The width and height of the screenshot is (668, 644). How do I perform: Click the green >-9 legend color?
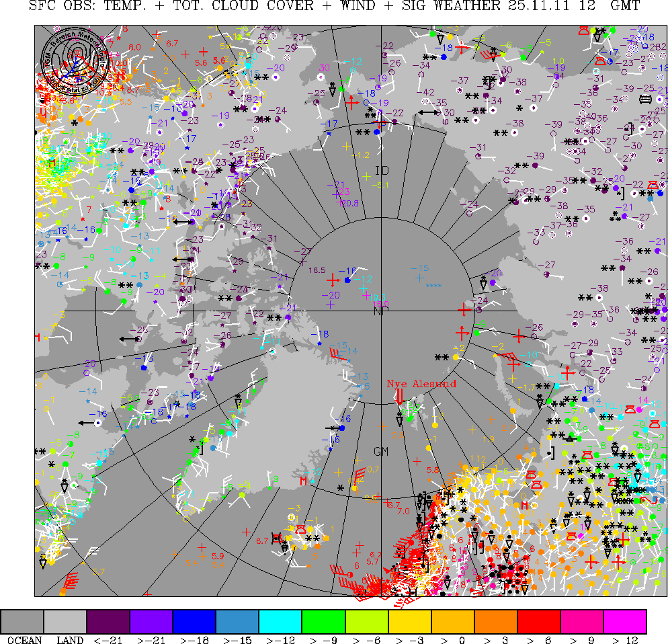tap(323, 621)
